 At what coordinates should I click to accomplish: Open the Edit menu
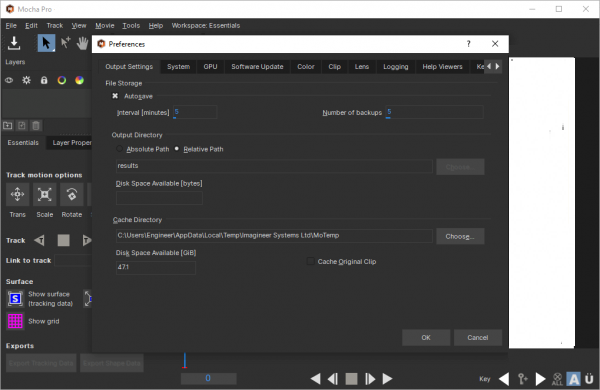click(31, 26)
